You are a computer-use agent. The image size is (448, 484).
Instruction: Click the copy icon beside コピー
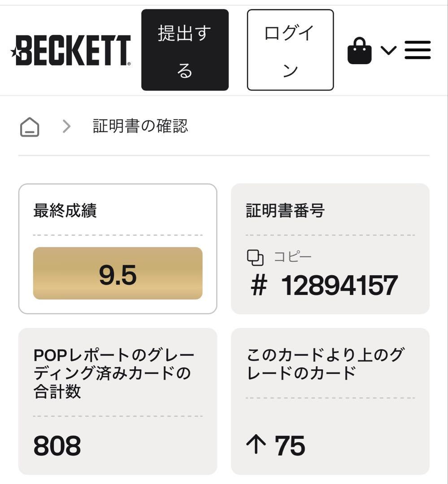tap(255, 257)
